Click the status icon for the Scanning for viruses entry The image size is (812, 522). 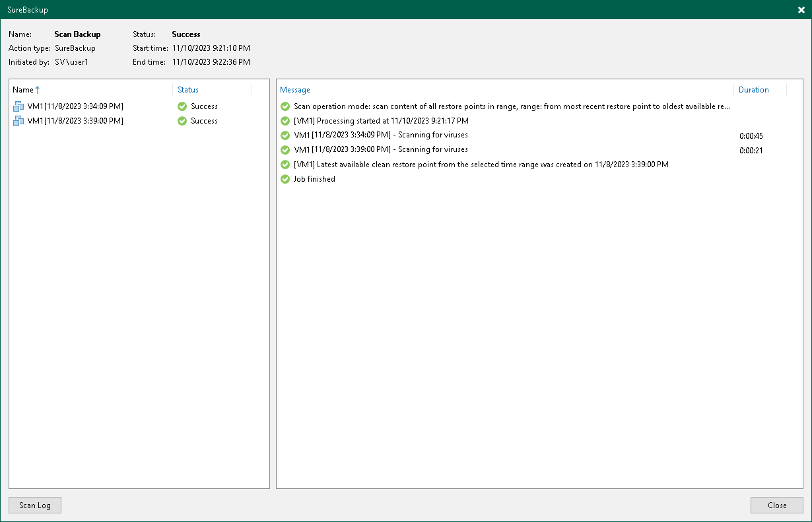click(285, 135)
